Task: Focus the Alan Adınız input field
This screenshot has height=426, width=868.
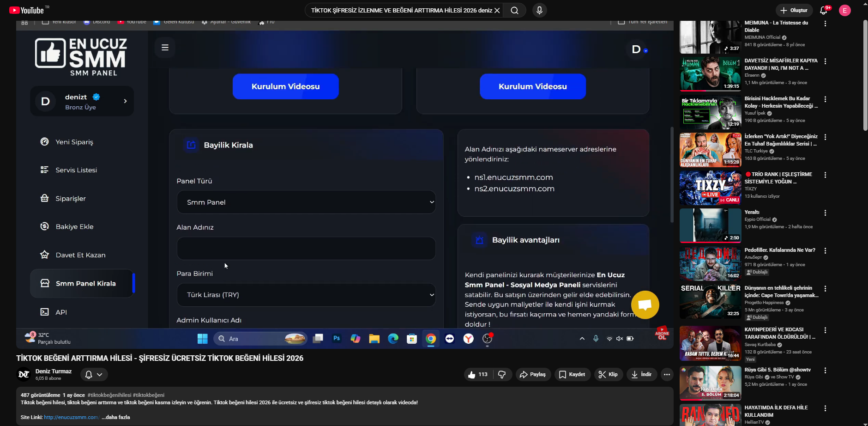Action: tap(306, 249)
